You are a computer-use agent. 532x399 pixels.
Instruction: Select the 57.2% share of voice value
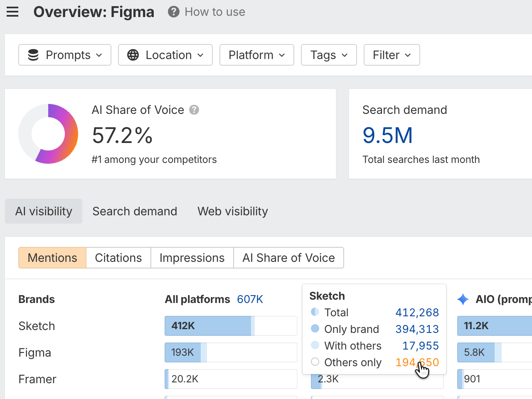(x=123, y=135)
